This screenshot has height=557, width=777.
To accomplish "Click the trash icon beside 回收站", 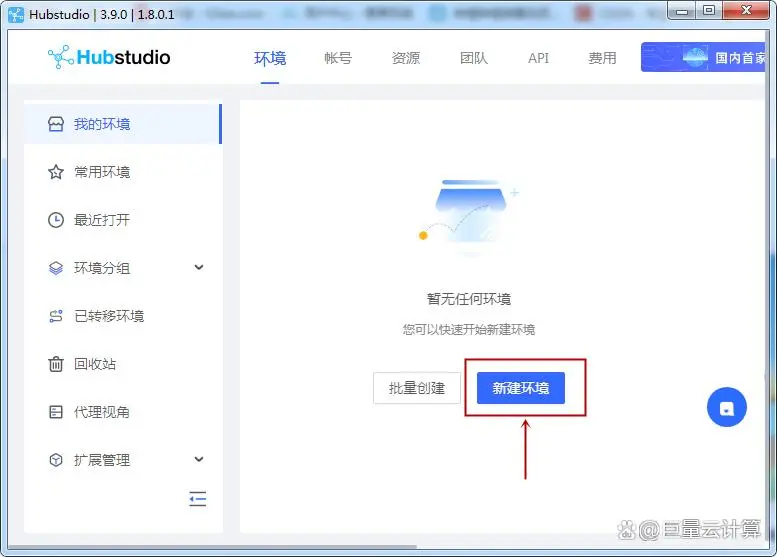I will [x=56, y=364].
